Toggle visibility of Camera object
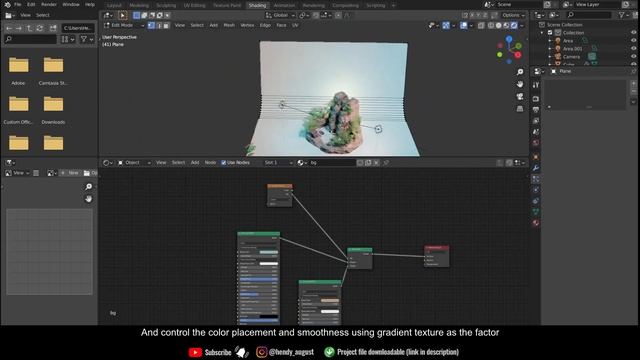Viewport: 640px width, 360px height. coord(633,57)
